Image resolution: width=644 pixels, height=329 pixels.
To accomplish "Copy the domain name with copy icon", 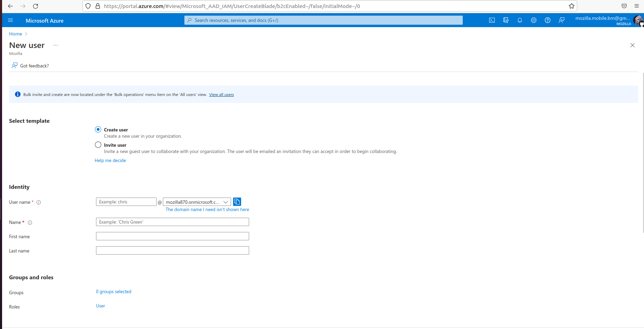I will click(x=237, y=201).
